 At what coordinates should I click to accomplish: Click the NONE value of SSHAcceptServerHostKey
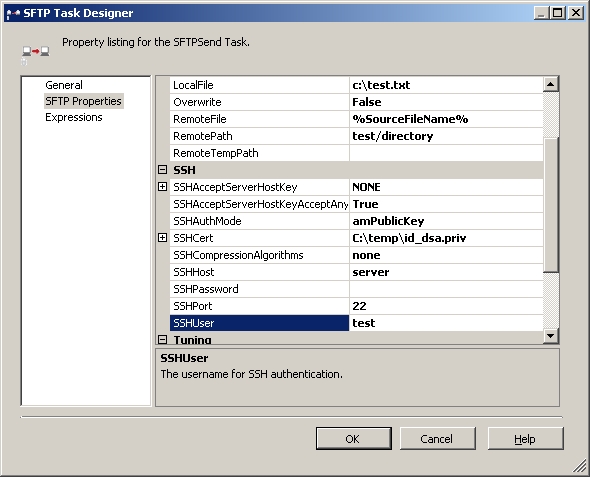point(446,187)
